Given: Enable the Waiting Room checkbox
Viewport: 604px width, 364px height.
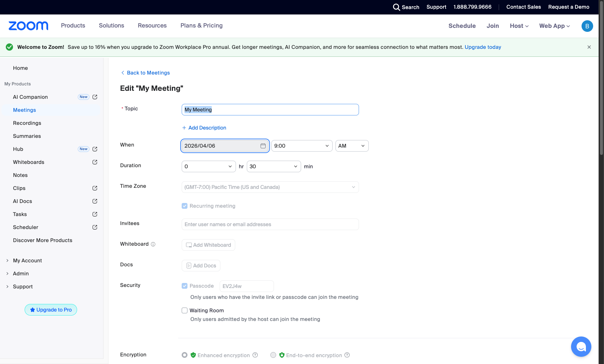Looking at the screenshot, I should tap(185, 310).
